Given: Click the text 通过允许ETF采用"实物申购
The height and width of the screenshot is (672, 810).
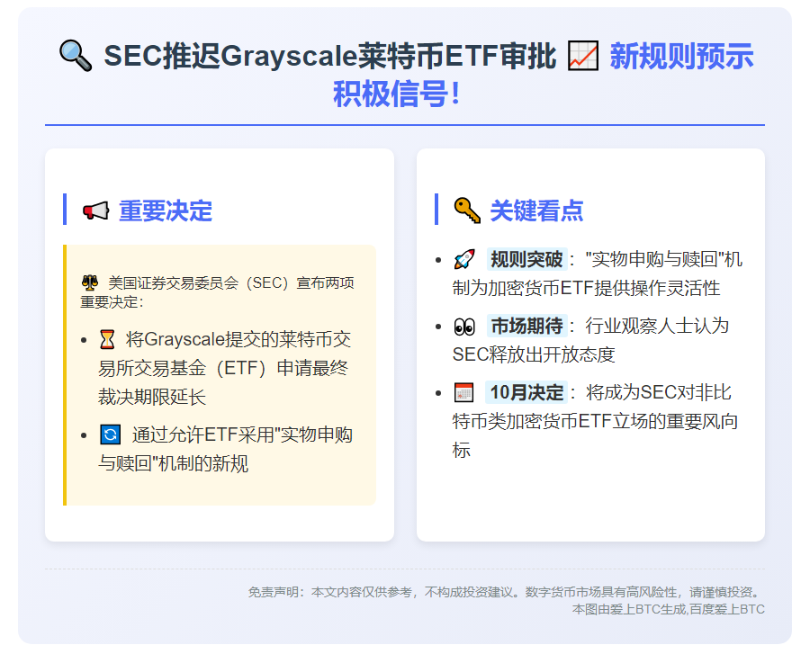Looking at the screenshot, I should point(242,435).
